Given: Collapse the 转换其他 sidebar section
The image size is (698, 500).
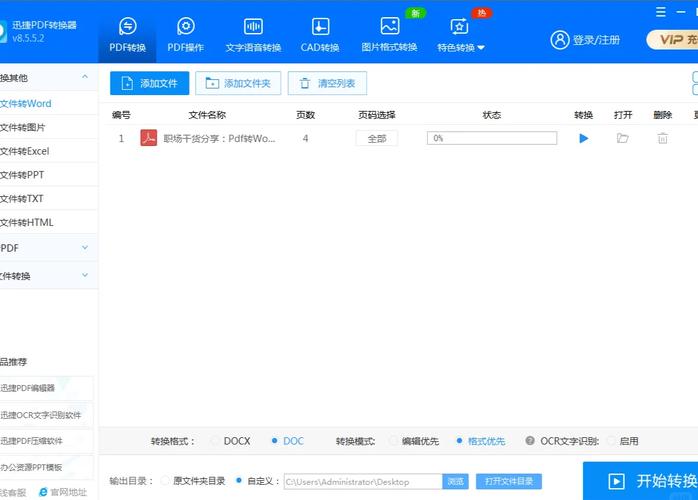Looking at the screenshot, I should [x=85, y=77].
